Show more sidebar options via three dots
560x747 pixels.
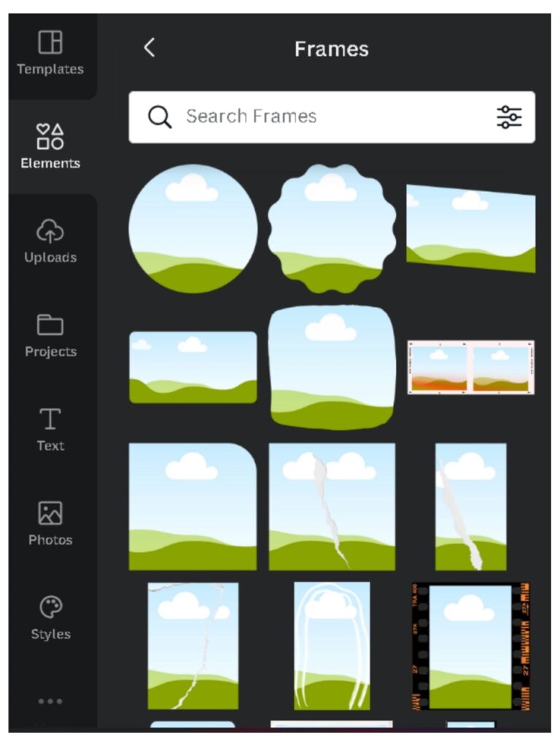50,701
